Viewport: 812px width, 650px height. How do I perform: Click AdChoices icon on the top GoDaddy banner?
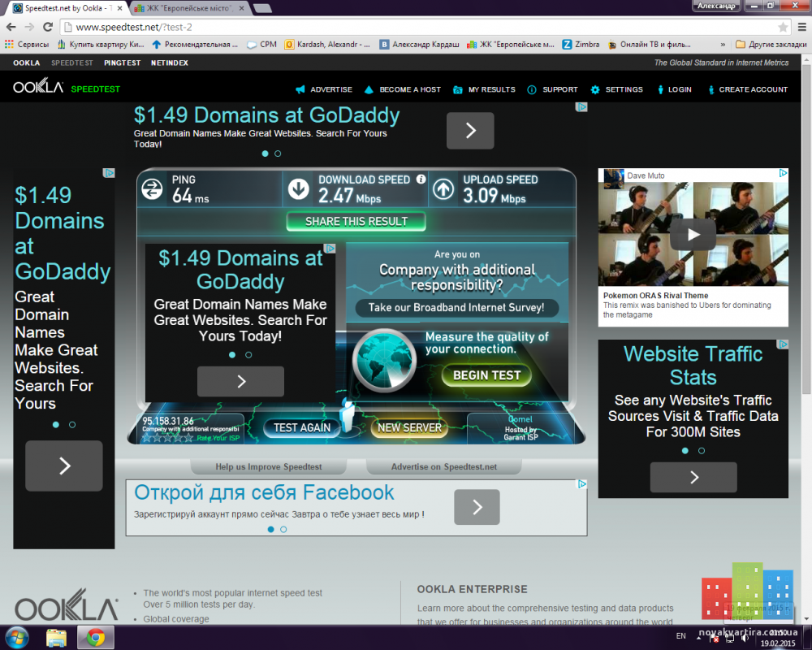point(581,106)
